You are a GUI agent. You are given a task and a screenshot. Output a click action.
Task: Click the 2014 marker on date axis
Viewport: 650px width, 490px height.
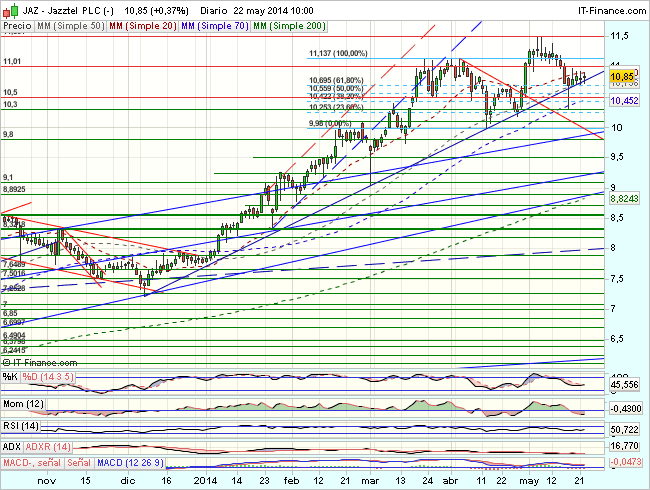pyautogui.click(x=205, y=481)
